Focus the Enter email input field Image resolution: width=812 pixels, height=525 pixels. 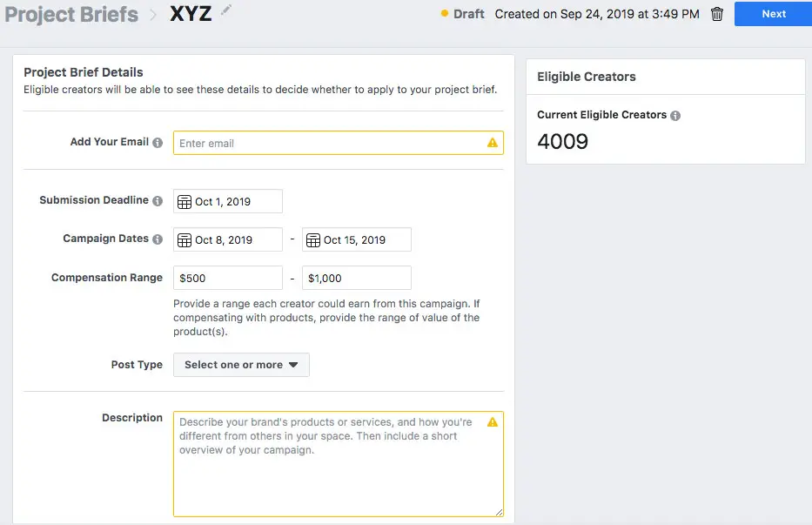tap(339, 143)
